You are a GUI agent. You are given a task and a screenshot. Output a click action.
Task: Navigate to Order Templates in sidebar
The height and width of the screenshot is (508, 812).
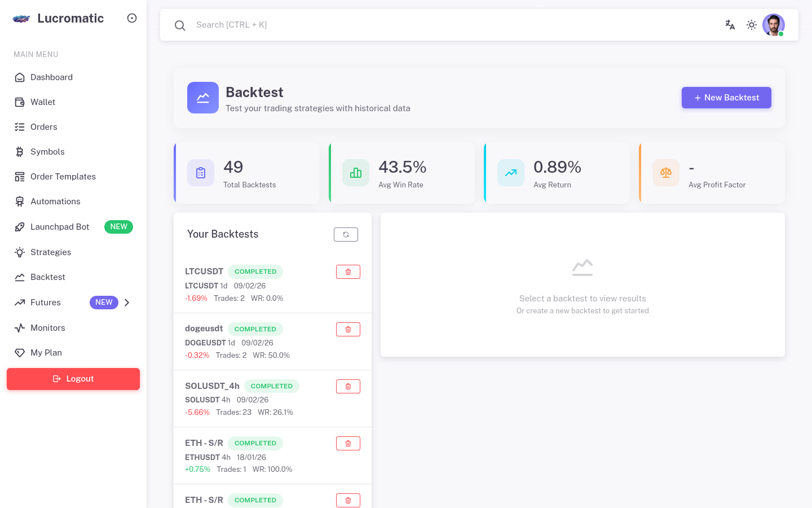pyautogui.click(x=63, y=176)
